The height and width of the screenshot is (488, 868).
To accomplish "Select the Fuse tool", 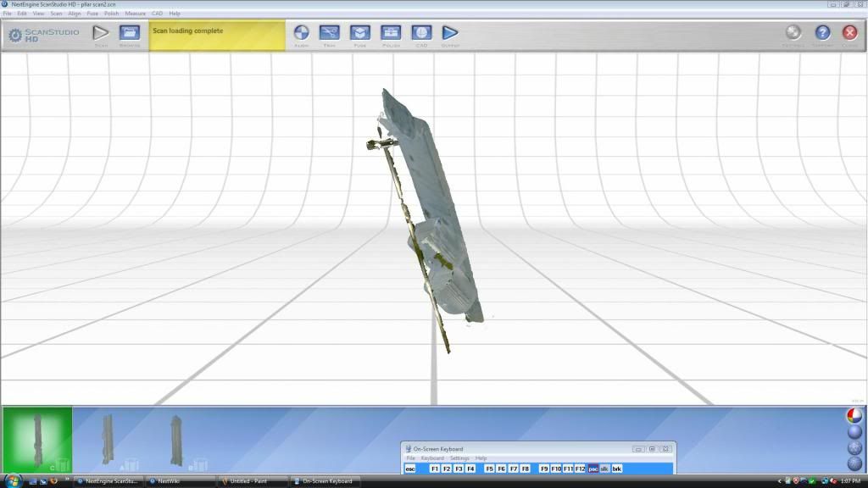I will (x=360, y=33).
